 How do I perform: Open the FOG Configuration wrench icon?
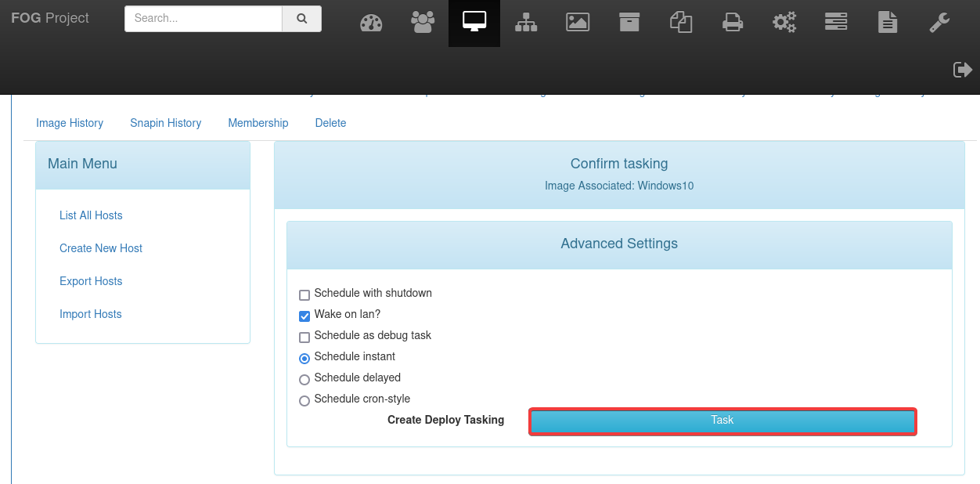(939, 23)
